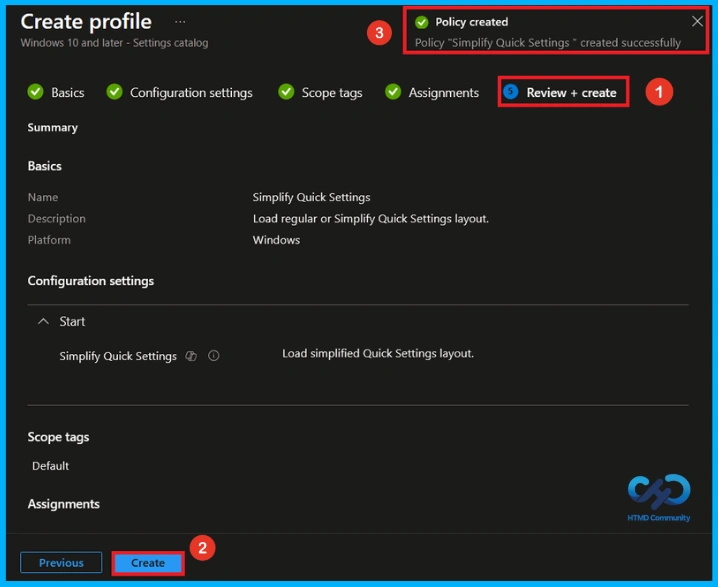
Task: Click the green check icon beside Scope tags
Action: (x=286, y=92)
